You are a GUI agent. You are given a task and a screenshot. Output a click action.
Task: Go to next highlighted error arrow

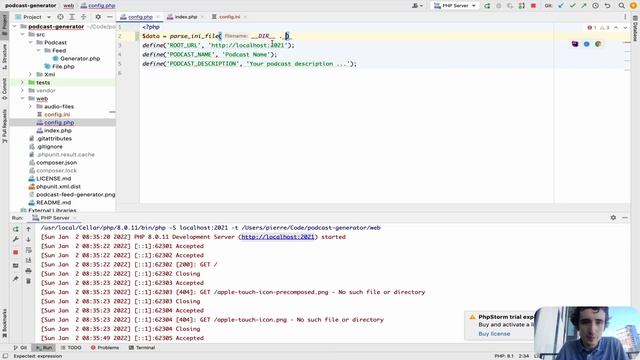(625, 27)
